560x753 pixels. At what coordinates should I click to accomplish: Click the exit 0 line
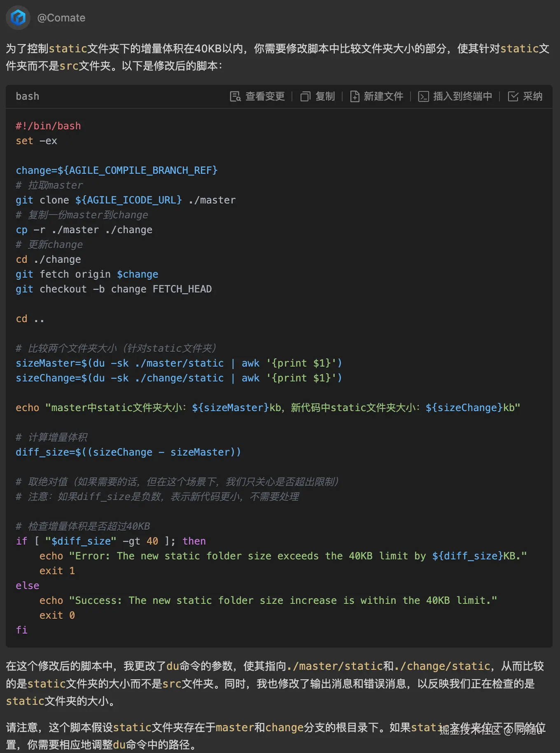pyautogui.click(x=57, y=615)
